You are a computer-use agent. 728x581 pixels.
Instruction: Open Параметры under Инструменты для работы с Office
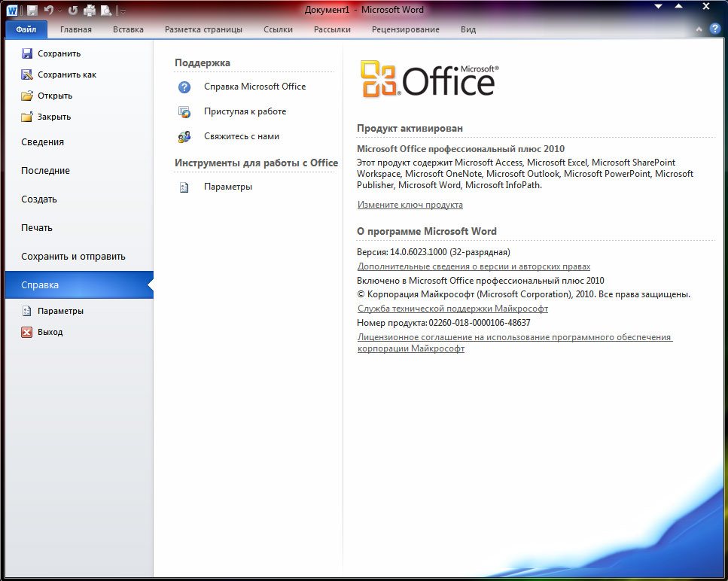227,187
